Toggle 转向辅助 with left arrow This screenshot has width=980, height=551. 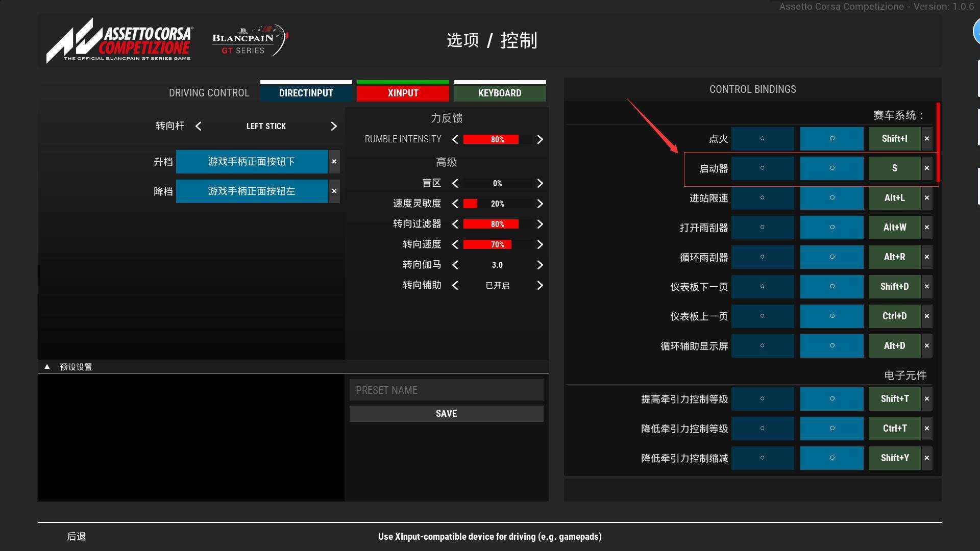455,285
